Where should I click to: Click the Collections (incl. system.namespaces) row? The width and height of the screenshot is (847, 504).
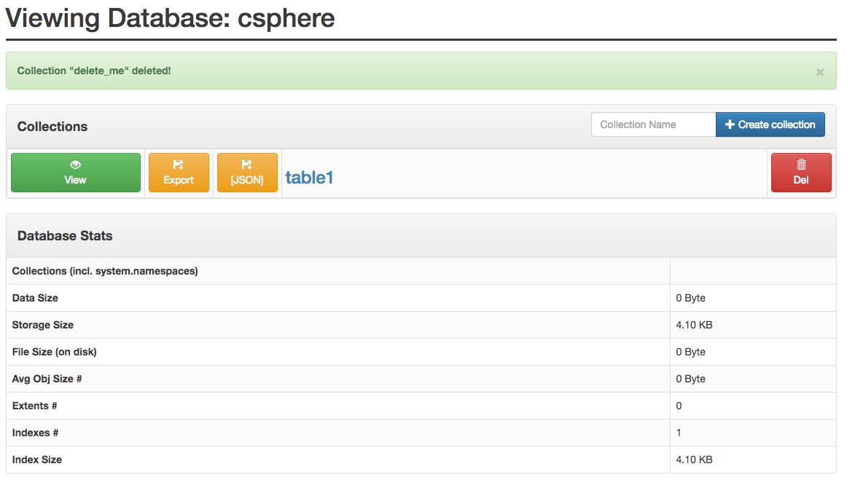105,271
